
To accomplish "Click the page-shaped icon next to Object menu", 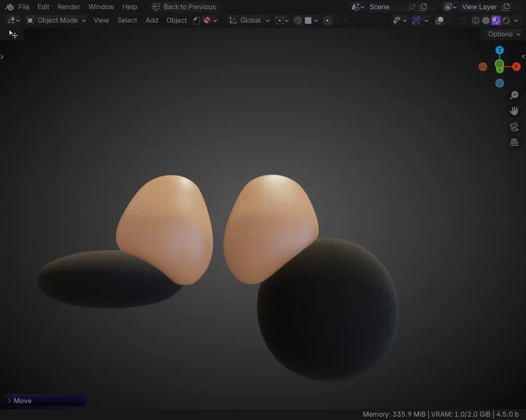I will [x=197, y=20].
